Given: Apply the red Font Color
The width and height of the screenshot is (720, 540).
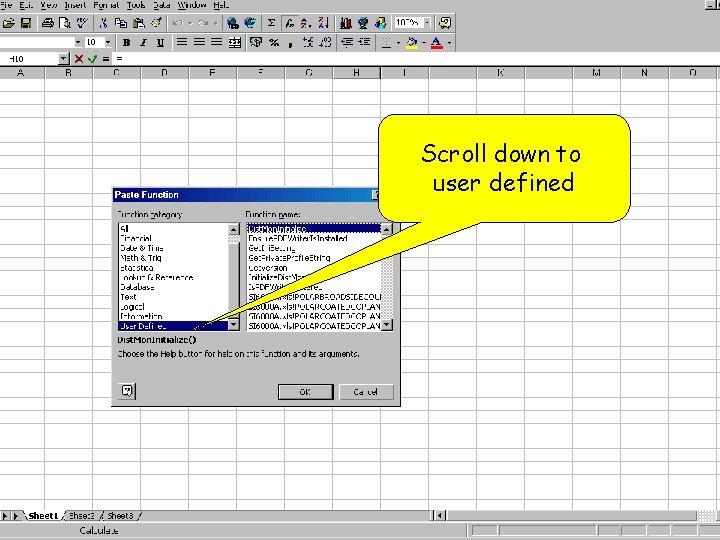Looking at the screenshot, I should pos(437,43).
